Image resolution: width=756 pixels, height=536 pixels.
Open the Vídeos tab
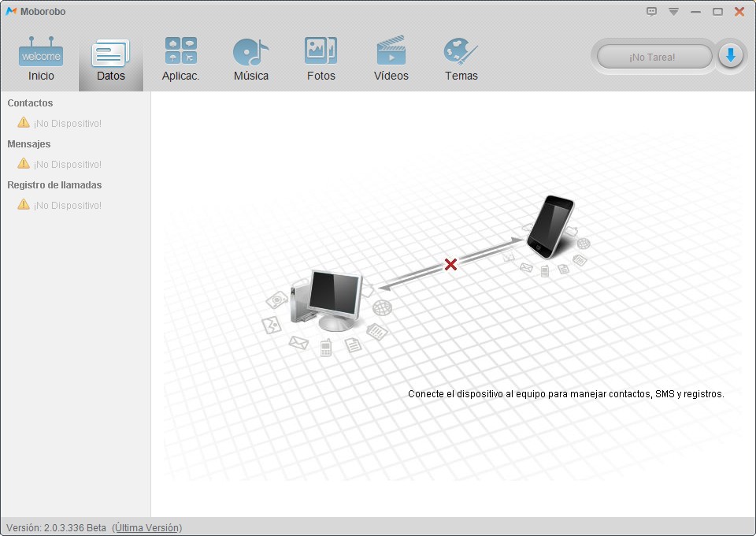point(391,59)
